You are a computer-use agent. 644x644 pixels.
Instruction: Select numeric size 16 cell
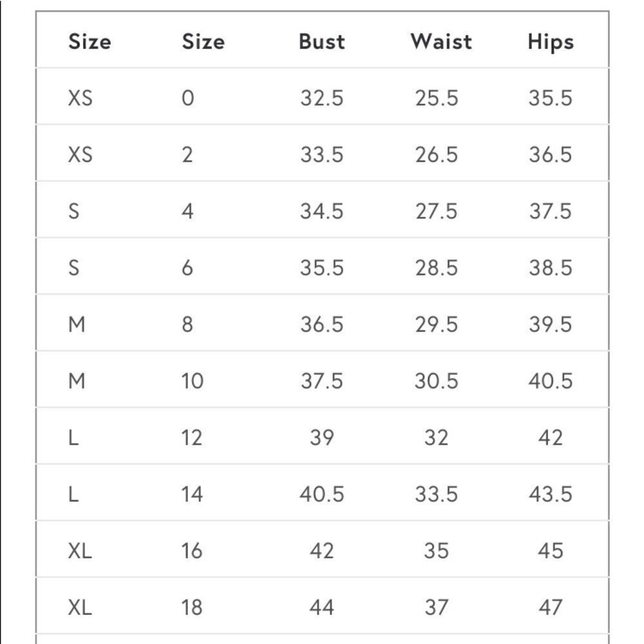[x=192, y=551]
